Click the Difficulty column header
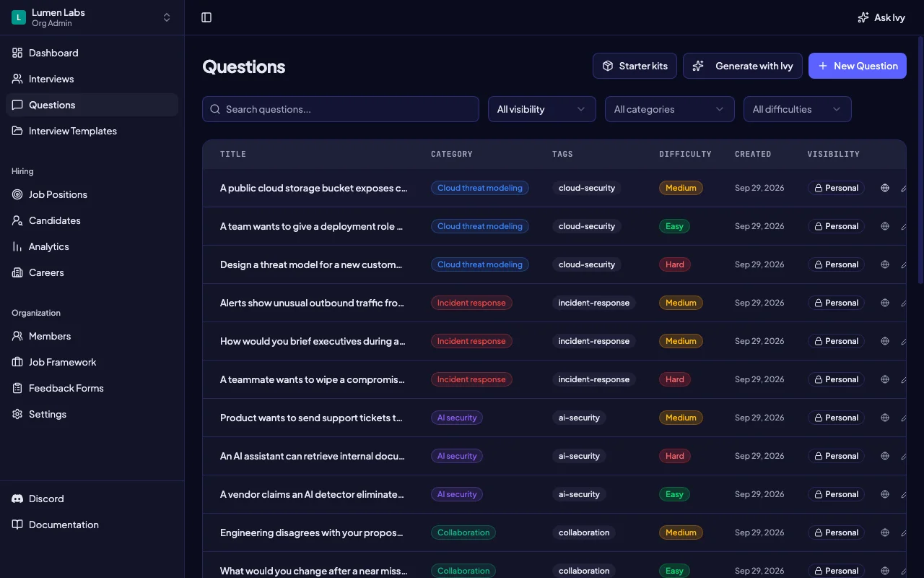The height and width of the screenshot is (578, 924). click(x=685, y=154)
